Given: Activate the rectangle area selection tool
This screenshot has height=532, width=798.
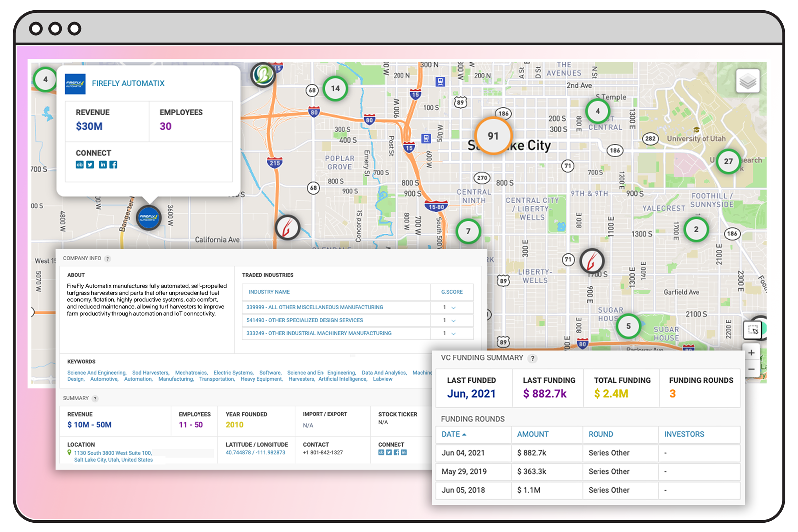Looking at the screenshot, I should tap(753, 330).
